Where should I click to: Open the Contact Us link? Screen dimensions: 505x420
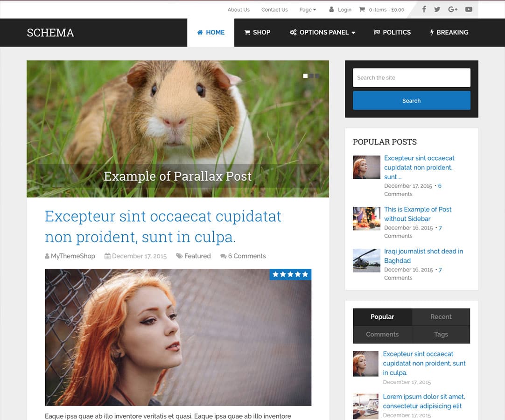[x=274, y=9]
